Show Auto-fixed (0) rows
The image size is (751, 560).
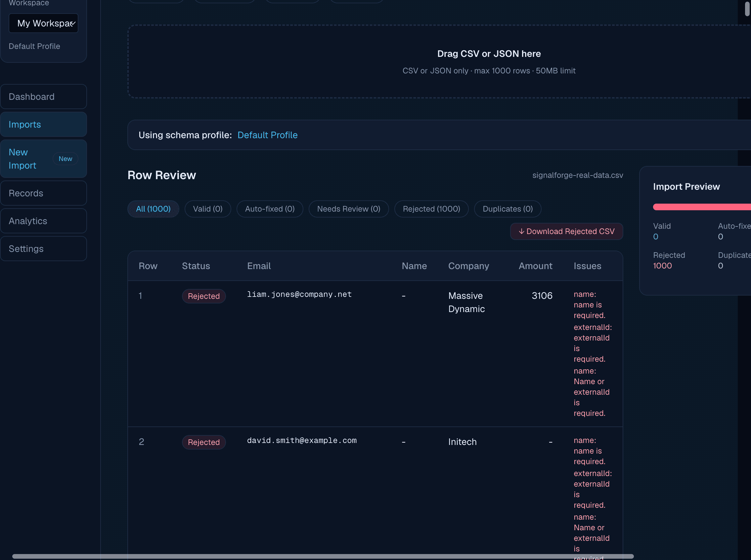click(x=270, y=209)
